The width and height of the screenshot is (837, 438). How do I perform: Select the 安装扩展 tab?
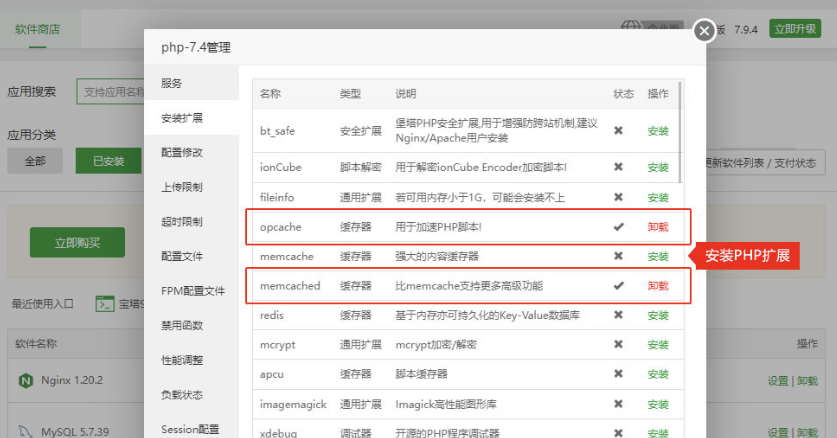click(182, 118)
